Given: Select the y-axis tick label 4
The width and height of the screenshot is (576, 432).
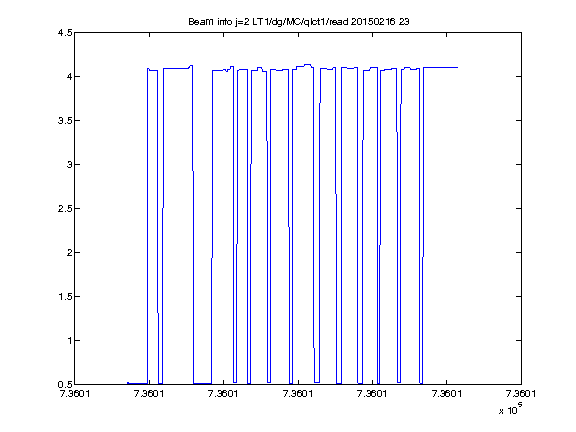Looking at the screenshot, I should [69, 76].
